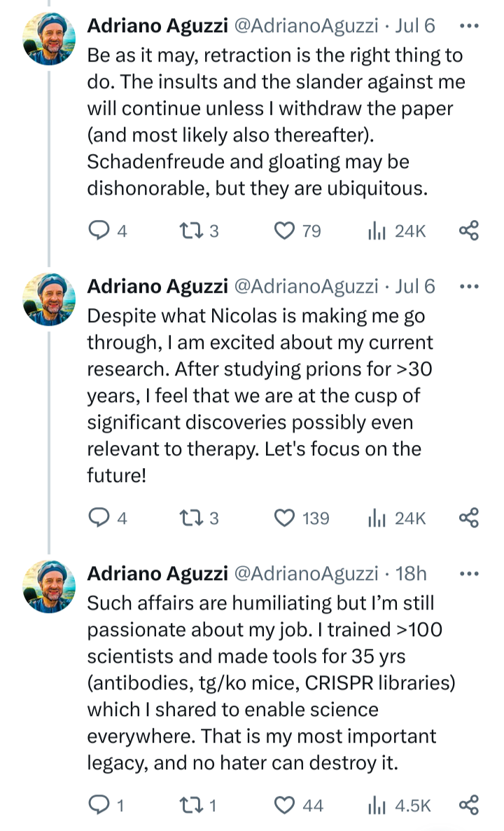
Task: Like the tweet with 139 likes
Action: (x=284, y=518)
